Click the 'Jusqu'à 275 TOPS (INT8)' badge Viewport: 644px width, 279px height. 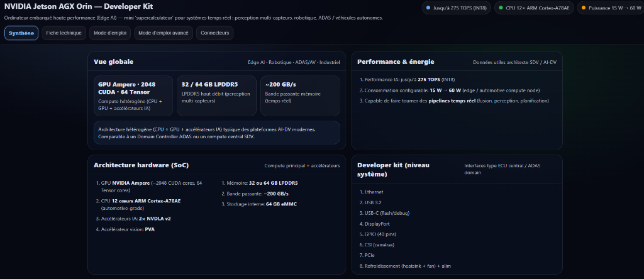click(x=457, y=8)
